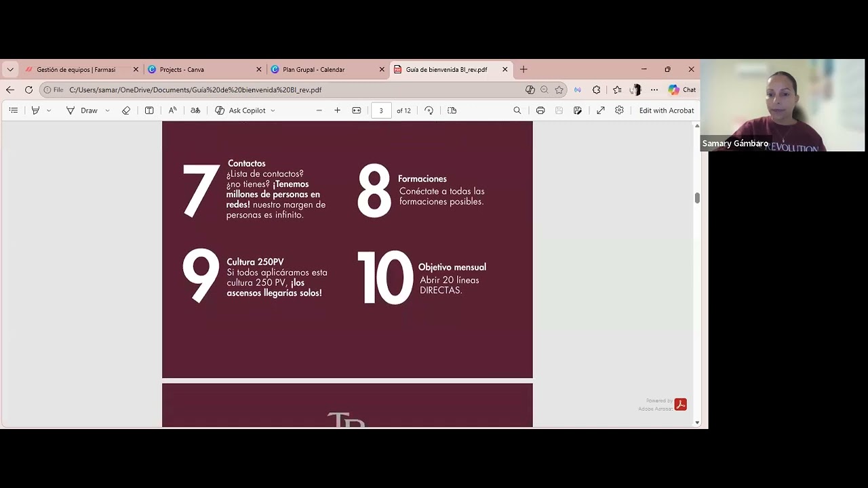
Task: Click the Adobe Acrobat logo icon
Action: [680, 405]
